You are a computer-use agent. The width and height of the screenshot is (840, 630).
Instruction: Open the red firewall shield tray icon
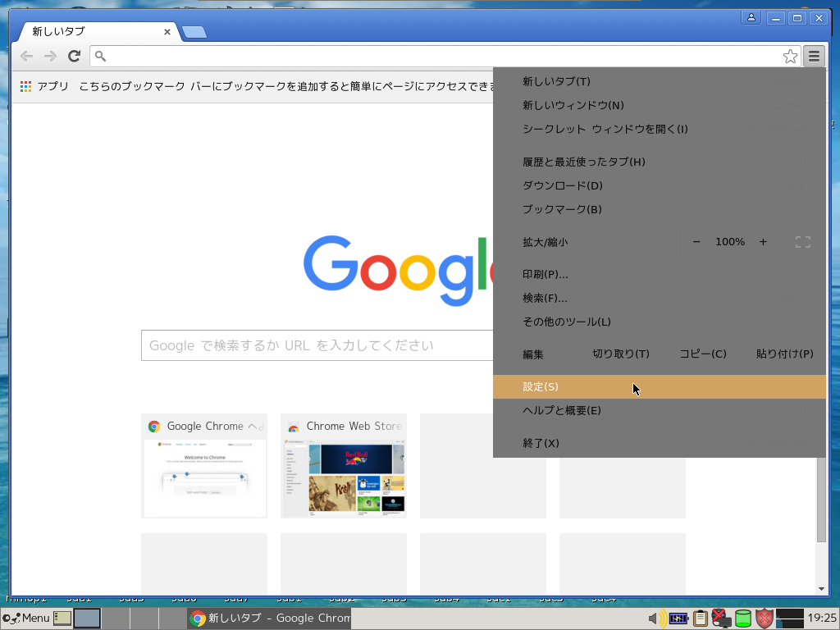click(x=765, y=619)
